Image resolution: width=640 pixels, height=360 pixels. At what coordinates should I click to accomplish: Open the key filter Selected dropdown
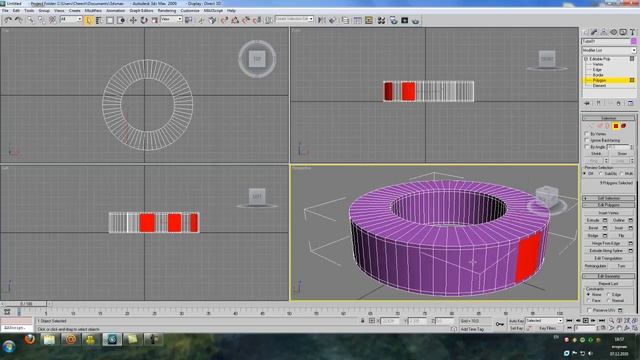click(544, 320)
